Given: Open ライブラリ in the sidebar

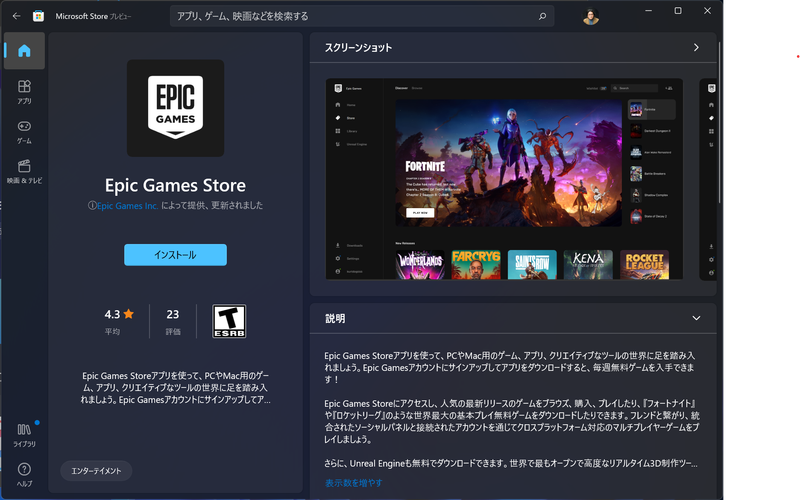Looking at the screenshot, I should click(x=24, y=433).
